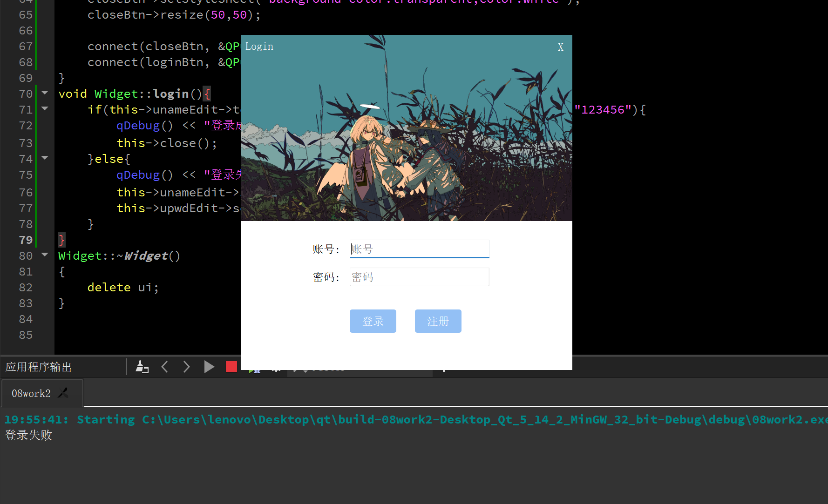Click the 'delete ui;' code line
The image size is (828, 504).
123,288
